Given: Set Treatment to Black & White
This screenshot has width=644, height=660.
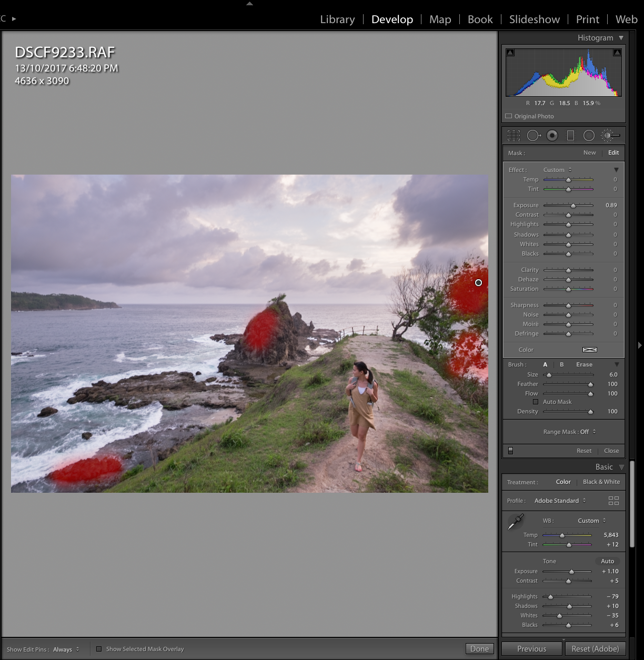Looking at the screenshot, I should [x=601, y=482].
